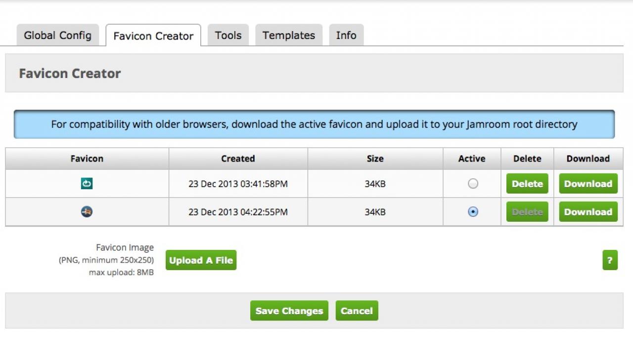Click the Created column header
Screen dimensions: 633x364
pos(238,159)
